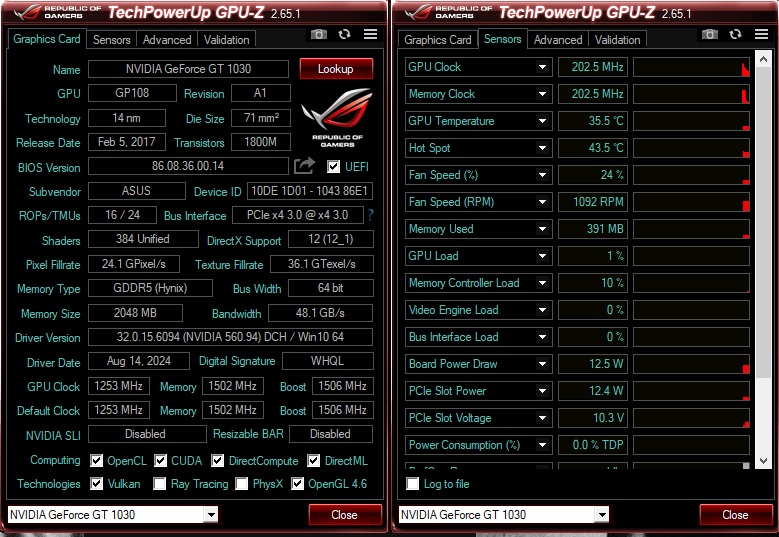Click the sensors vertical scrollbar thumb
Viewport: 779px width, 537px height.
pos(763,223)
